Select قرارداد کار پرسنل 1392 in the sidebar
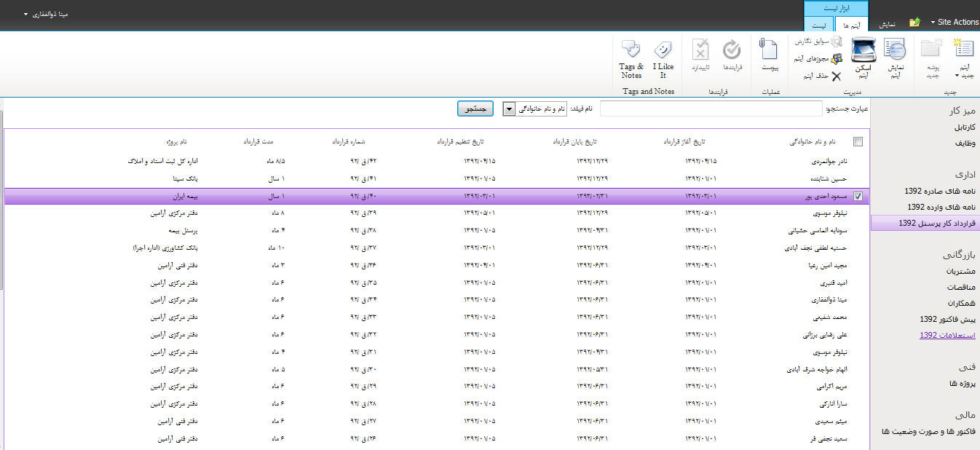The image size is (980, 450). coord(925,224)
